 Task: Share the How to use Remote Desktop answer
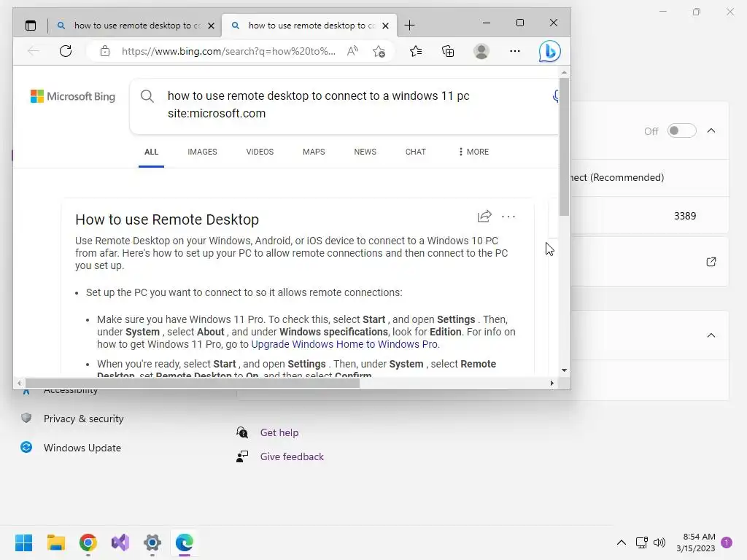(x=484, y=216)
